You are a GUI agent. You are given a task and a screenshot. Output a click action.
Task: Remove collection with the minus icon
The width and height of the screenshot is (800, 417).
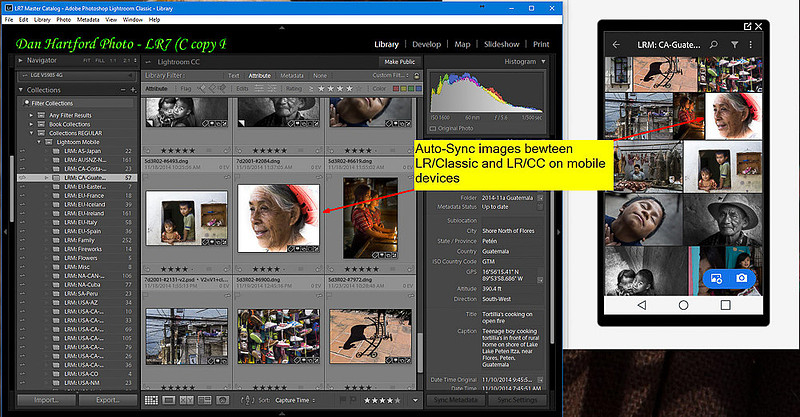tap(123, 90)
